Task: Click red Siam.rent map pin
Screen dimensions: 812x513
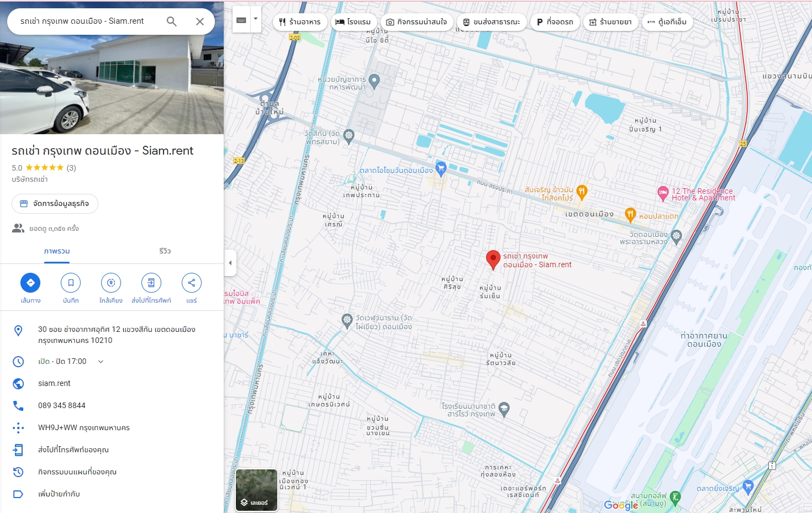Action: click(x=493, y=259)
